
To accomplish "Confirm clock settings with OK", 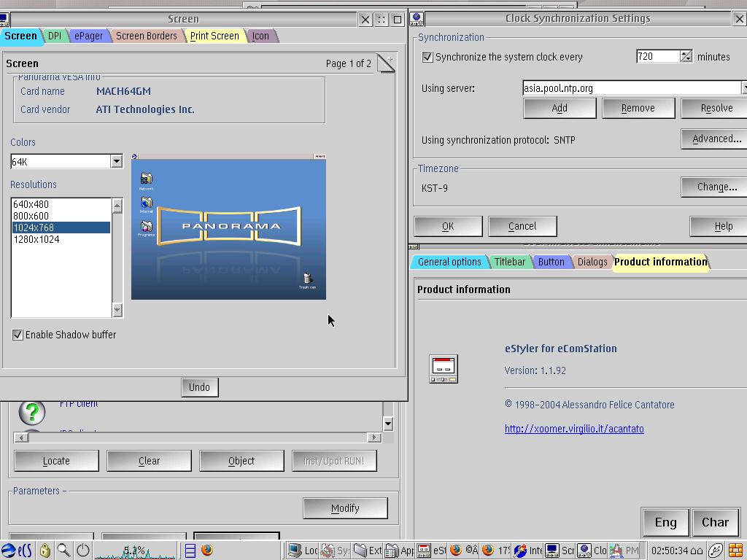I will pyautogui.click(x=449, y=226).
